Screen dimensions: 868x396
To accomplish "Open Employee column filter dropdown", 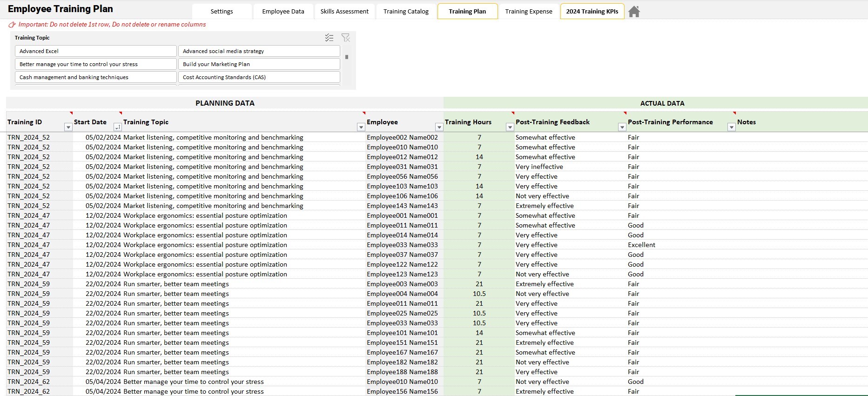I will (x=439, y=127).
